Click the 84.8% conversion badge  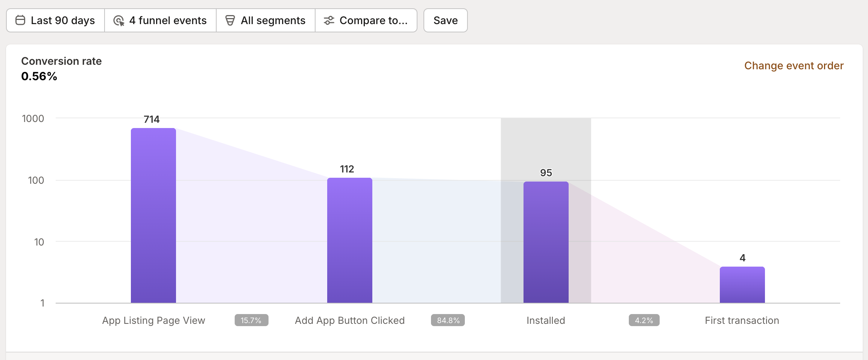click(x=448, y=320)
